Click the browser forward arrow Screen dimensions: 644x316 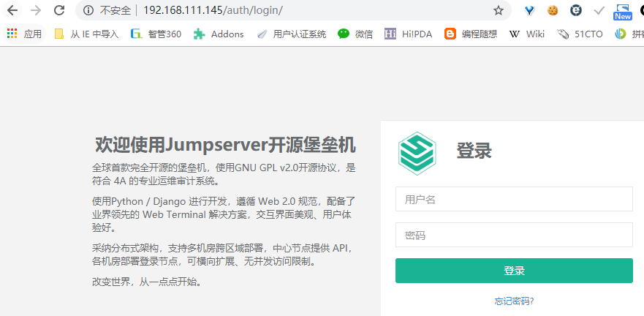coord(36,10)
